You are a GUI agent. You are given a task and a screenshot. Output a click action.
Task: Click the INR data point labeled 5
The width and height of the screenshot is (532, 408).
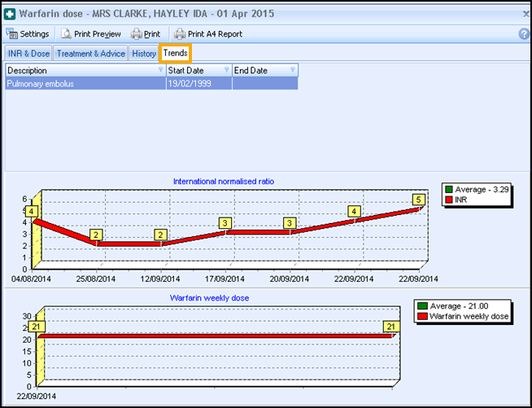[x=418, y=200]
